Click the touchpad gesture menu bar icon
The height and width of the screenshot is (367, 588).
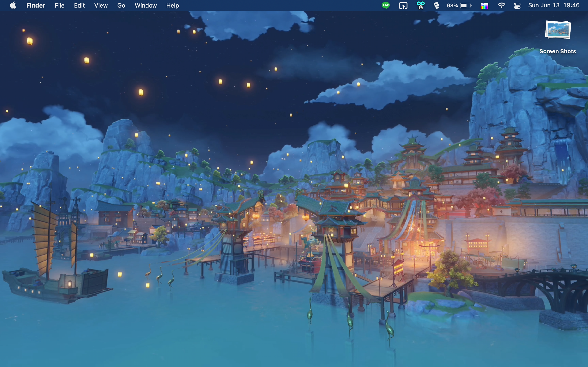click(x=403, y=5)
